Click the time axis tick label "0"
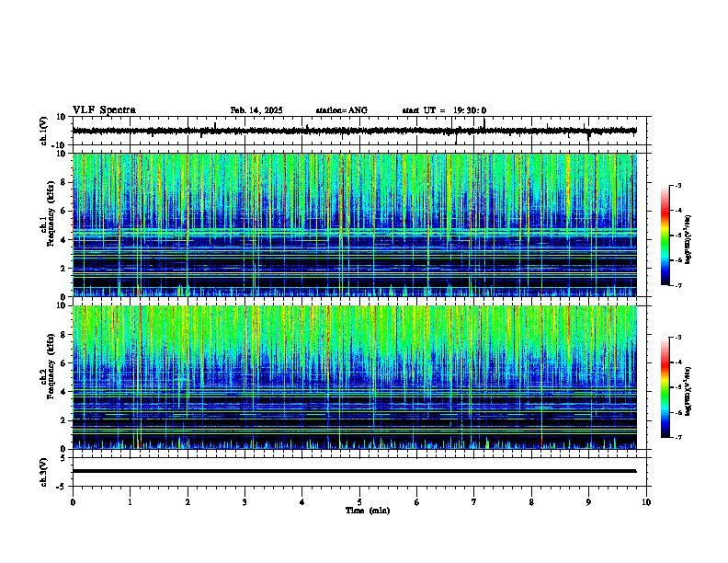The image size is (728, 563). pyautogui.click(x=73, y=502)
